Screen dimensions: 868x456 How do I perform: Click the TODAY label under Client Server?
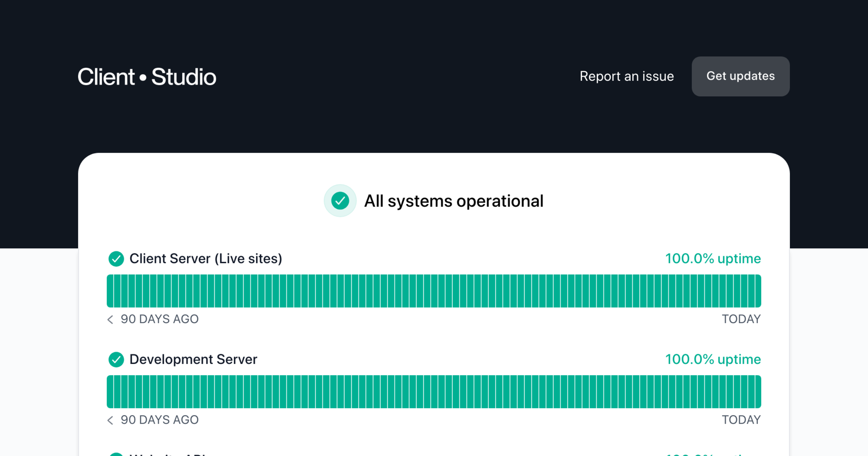tap(741, 319)
